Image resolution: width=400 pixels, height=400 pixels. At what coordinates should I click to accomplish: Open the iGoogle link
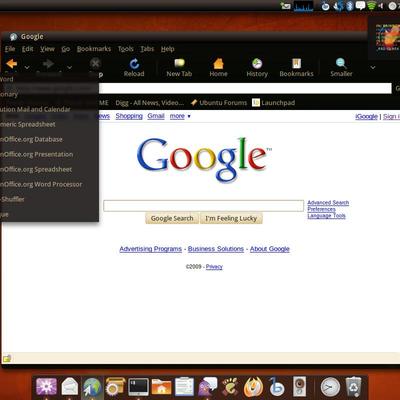366,116
